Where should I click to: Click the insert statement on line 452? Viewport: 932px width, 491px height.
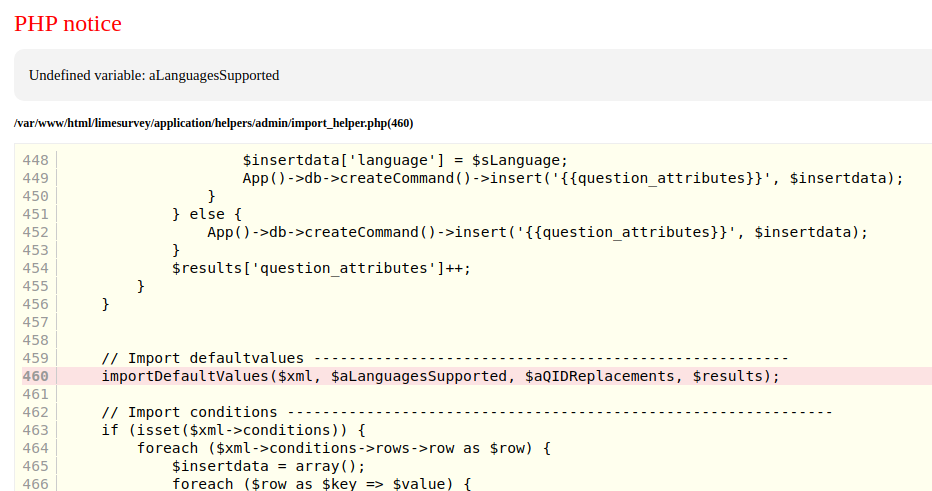(537, 232)
